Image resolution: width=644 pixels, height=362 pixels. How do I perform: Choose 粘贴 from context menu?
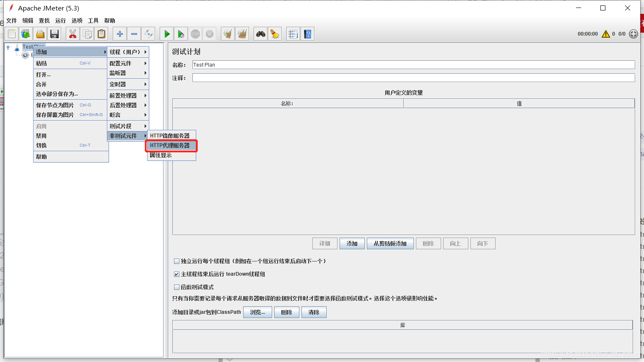click(x=70, y=63)
